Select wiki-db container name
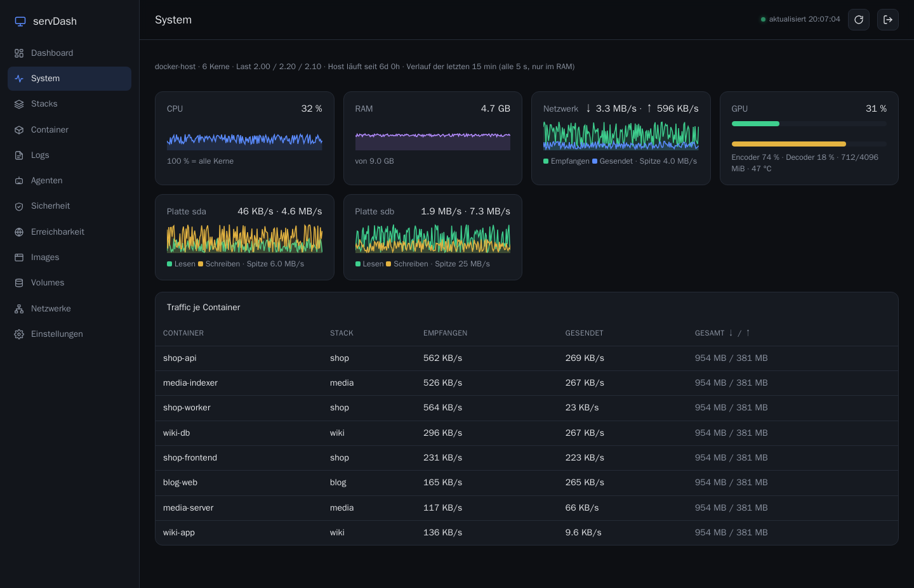914x588 pixels. point(176,433)
